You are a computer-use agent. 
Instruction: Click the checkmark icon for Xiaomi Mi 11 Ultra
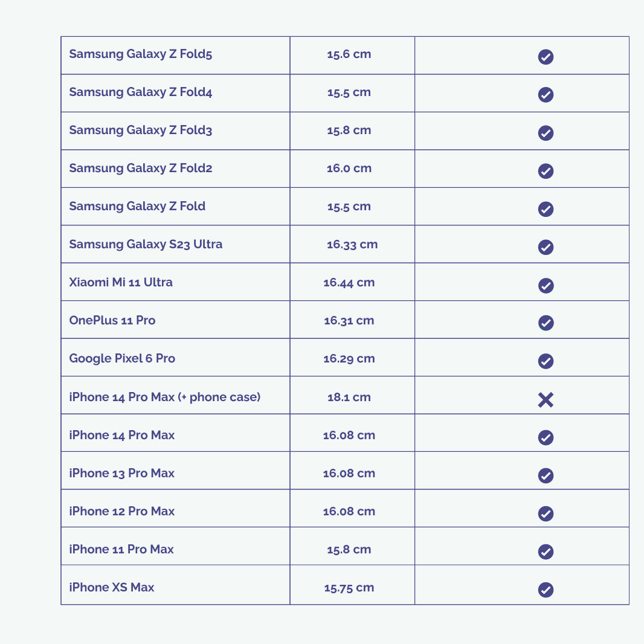click(546, 285)
